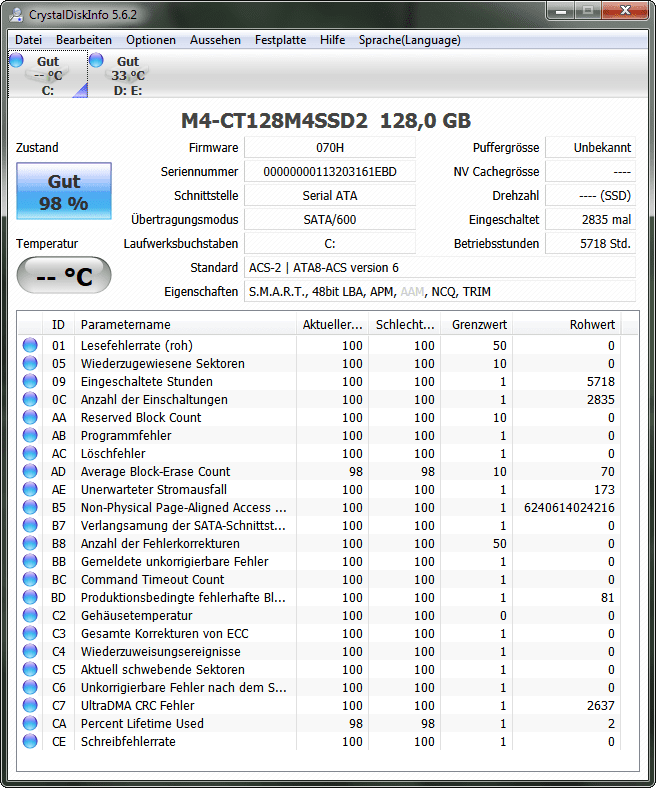The height and width of the screenshot is (788, 656).
Task: Click status orb of Produktionsbedingte fehlerhafte row
Action: [30, 598]
